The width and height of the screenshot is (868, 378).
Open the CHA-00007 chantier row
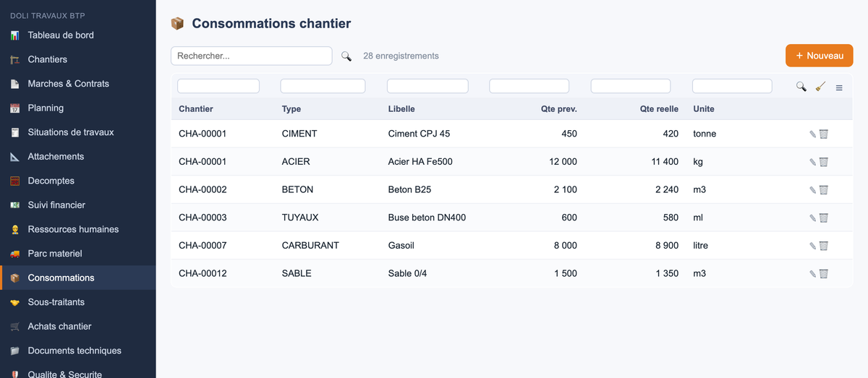[511, 246]
